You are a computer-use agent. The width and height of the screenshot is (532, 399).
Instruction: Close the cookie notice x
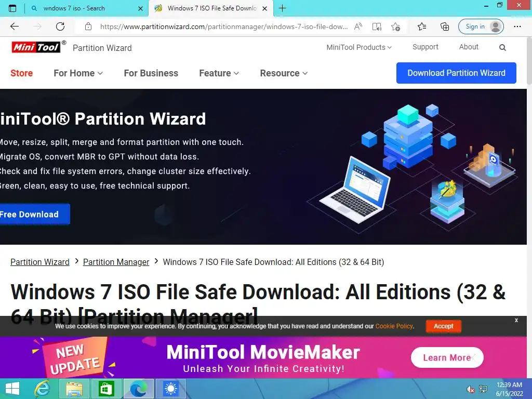[x=516, y=320]
